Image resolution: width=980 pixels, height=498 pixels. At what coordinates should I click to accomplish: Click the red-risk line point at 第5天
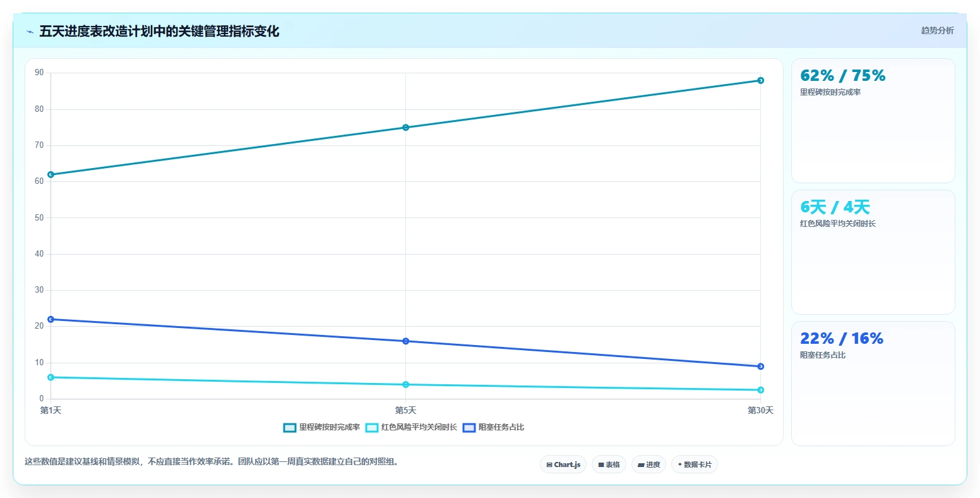[406, 384]
